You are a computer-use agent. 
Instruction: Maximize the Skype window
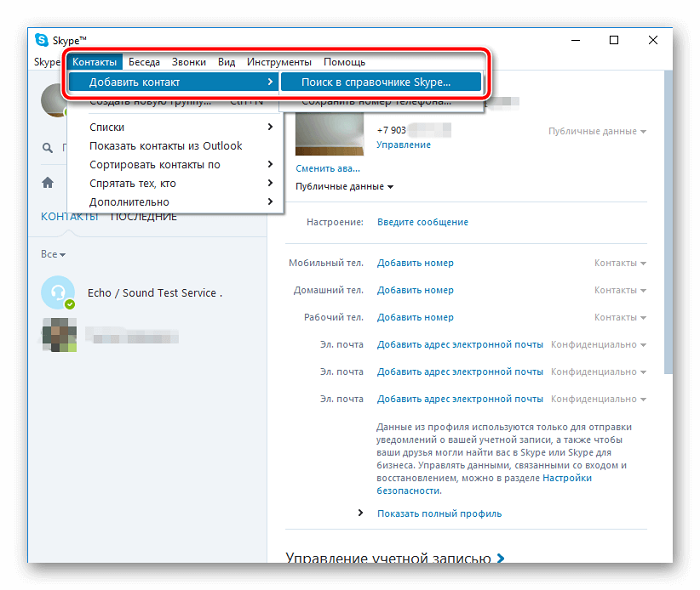614,40
